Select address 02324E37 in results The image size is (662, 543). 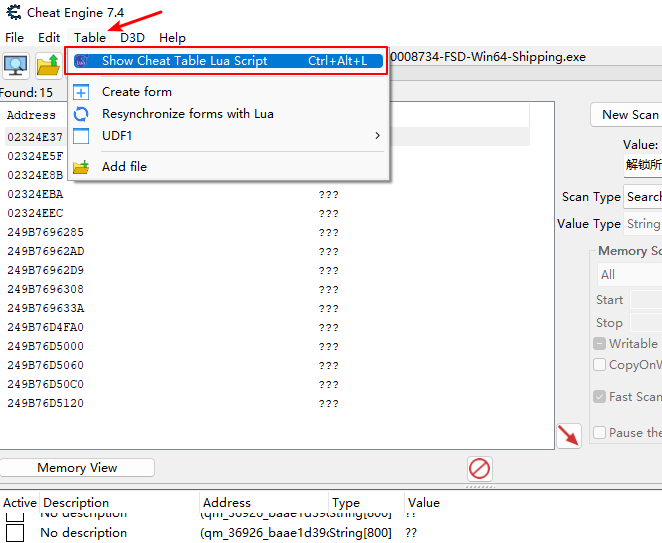coord(35,137)
